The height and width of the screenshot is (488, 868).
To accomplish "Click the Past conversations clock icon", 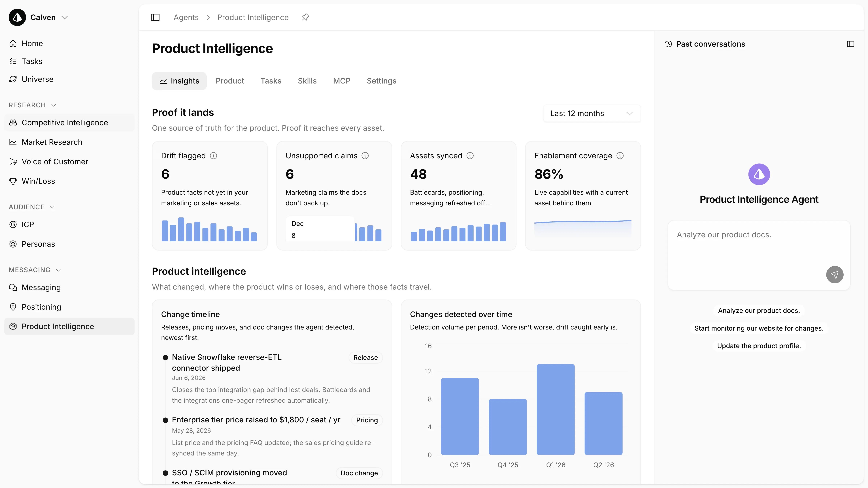I will [x=669, y=44].
